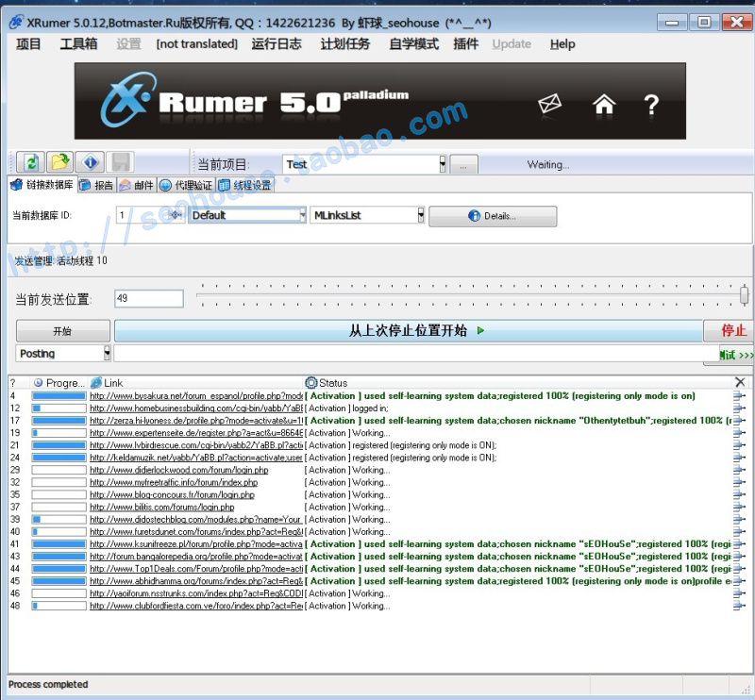Click the long text field beside Posting
Viewport: 755px width, 700px height.
click(x=416, y=354)
